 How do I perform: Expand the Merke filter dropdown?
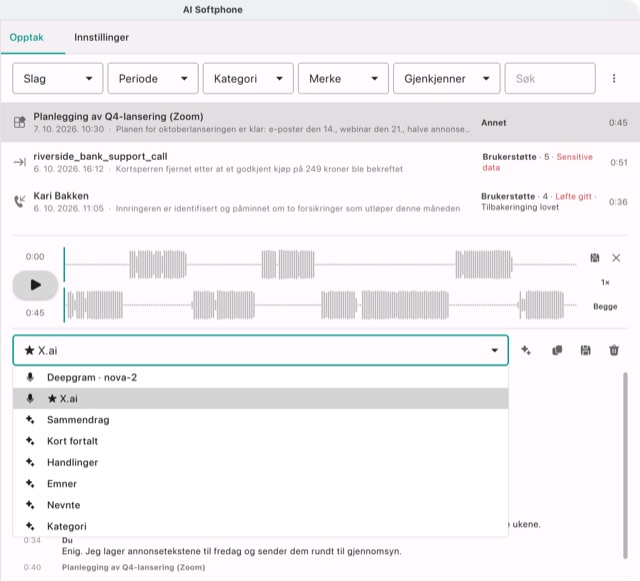[343, 78]
